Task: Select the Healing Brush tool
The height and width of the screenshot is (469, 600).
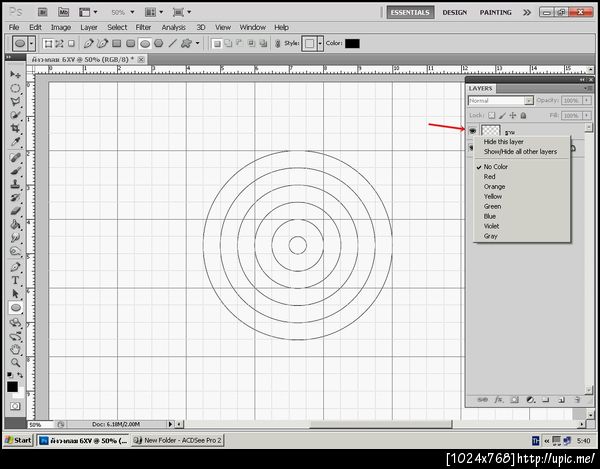Action: [15, 158]
